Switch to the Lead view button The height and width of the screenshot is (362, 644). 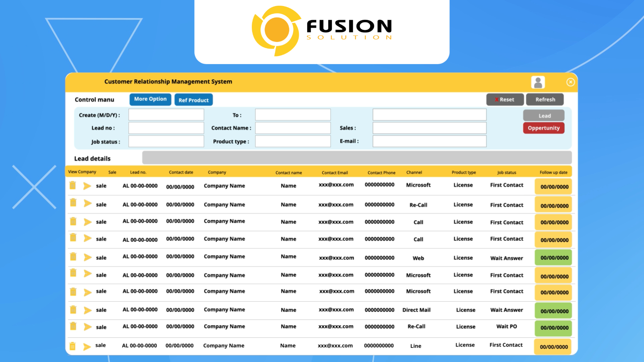point(544,116)
